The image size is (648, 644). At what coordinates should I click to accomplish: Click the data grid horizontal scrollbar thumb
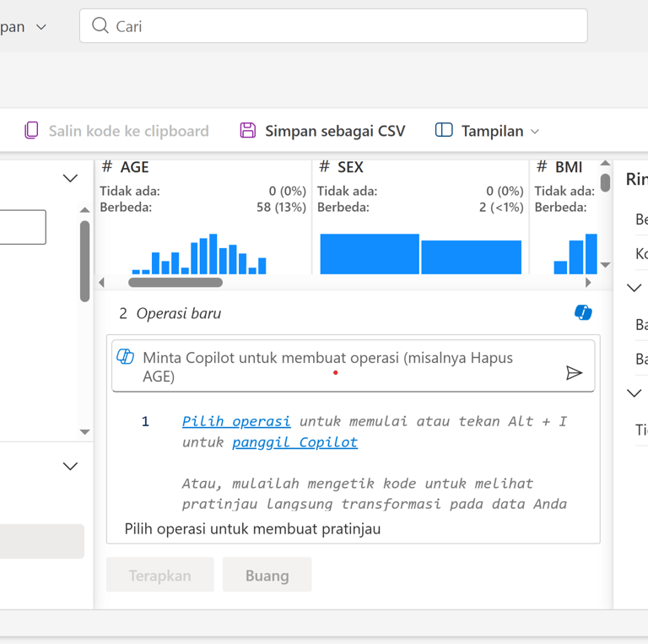pyautogui.click(x=175, y=282)
